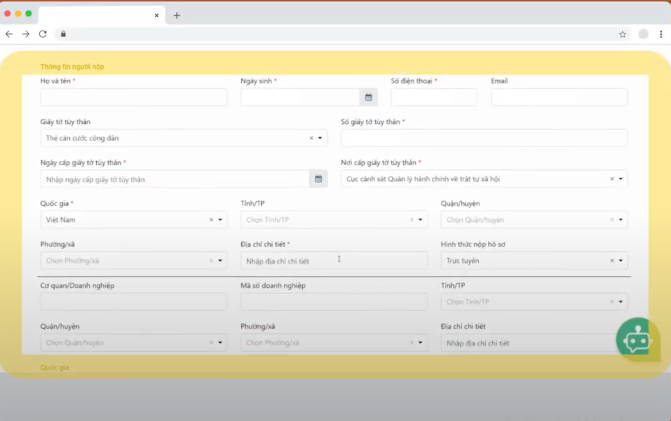Open the Hình thức nộp hồ sơ dropdown
Viewport: 671px width, 421px height.
tap(621, 261)
